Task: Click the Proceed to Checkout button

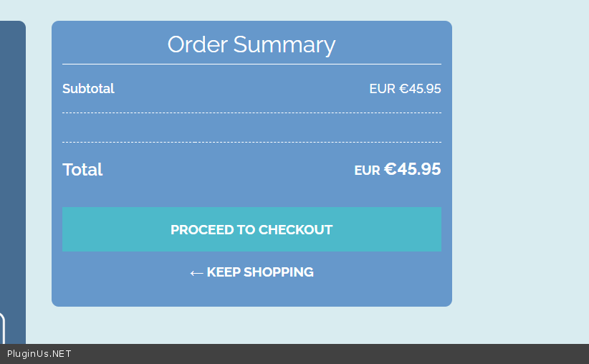Action: (252, 229)
